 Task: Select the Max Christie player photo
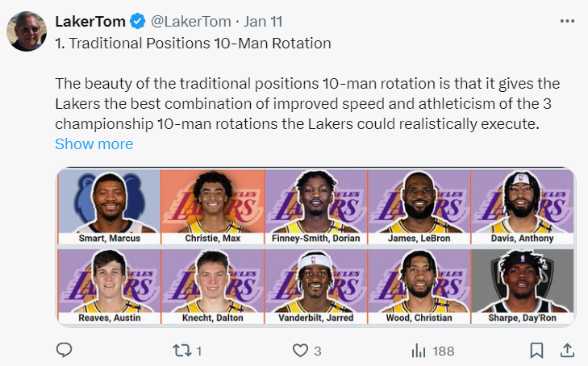[x=212, y=206]
